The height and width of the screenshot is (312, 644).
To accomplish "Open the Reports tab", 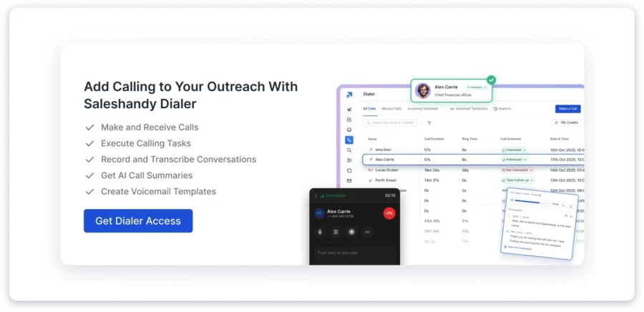I will 502,109.
